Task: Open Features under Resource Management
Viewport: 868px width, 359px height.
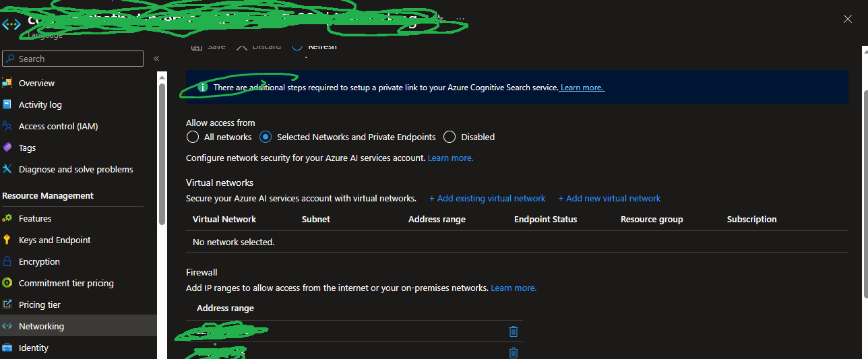Action: click(35, 218)
